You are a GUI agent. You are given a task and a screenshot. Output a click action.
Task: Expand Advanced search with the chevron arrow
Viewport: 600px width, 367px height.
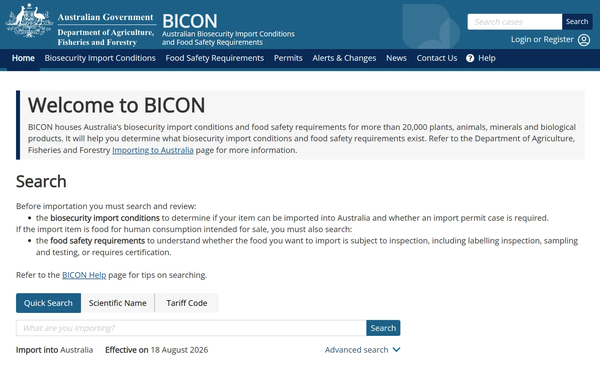(x=396, y=350)
